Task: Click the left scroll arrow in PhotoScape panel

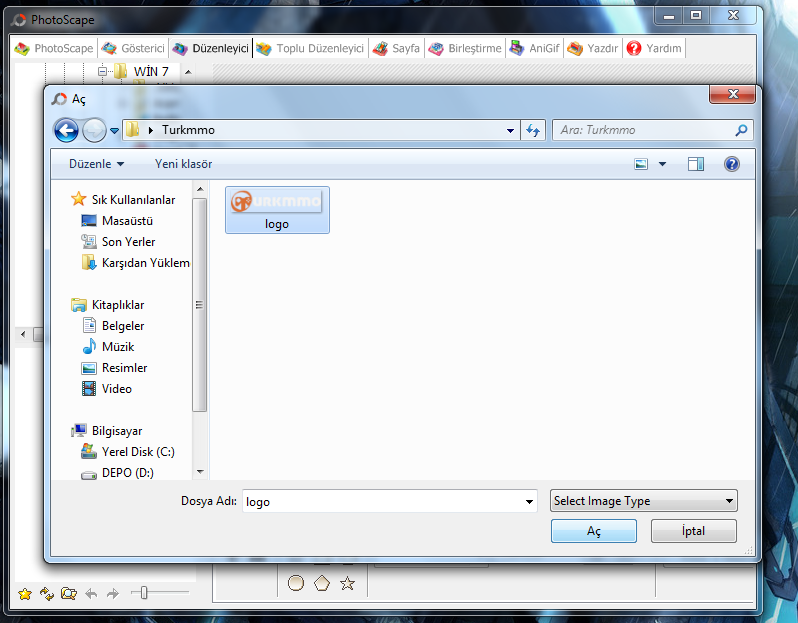Action: point(23,334)
